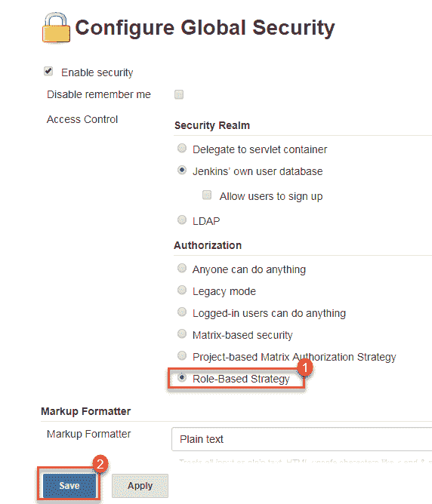
Task: Choose Jenkins' own user database
Action: [x=182, y=170]
